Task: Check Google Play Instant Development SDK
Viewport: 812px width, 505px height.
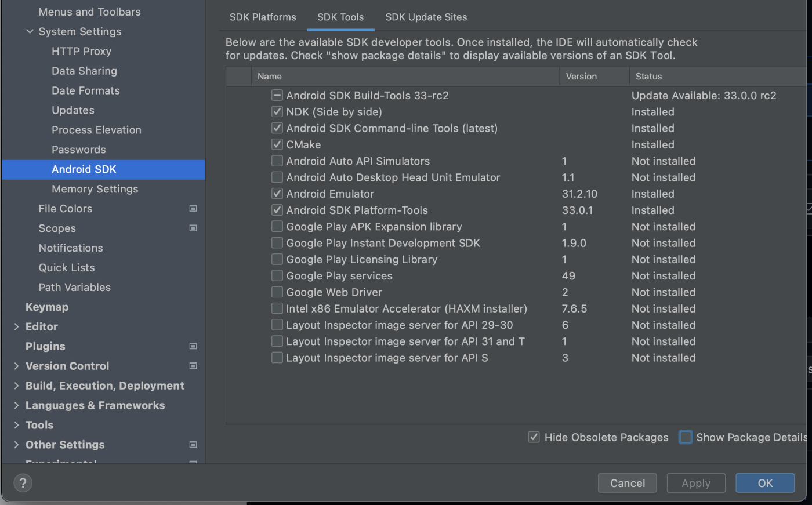Action: [x=277, y=243]
